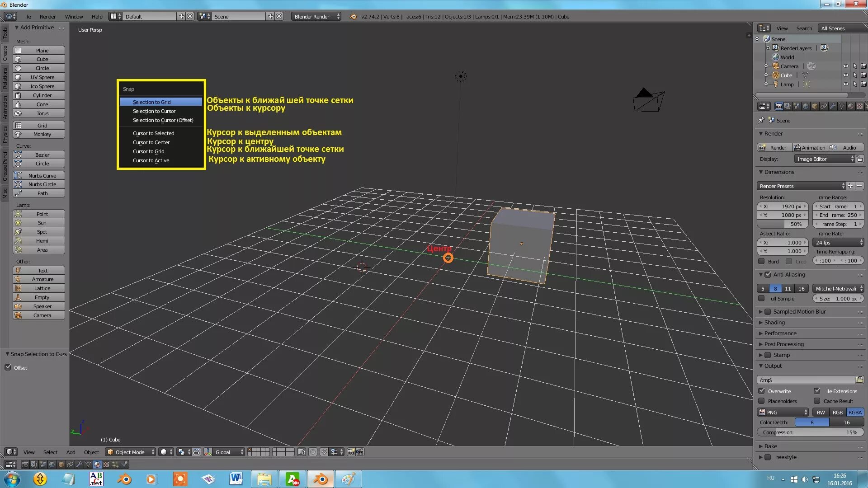The height and width of the screenshot is (488, 868).
Task: Open the Window menu
Action: (74, 17)
